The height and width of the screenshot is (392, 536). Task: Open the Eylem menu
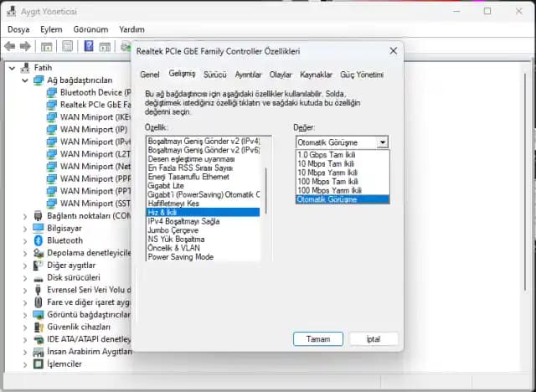[51, 28]
